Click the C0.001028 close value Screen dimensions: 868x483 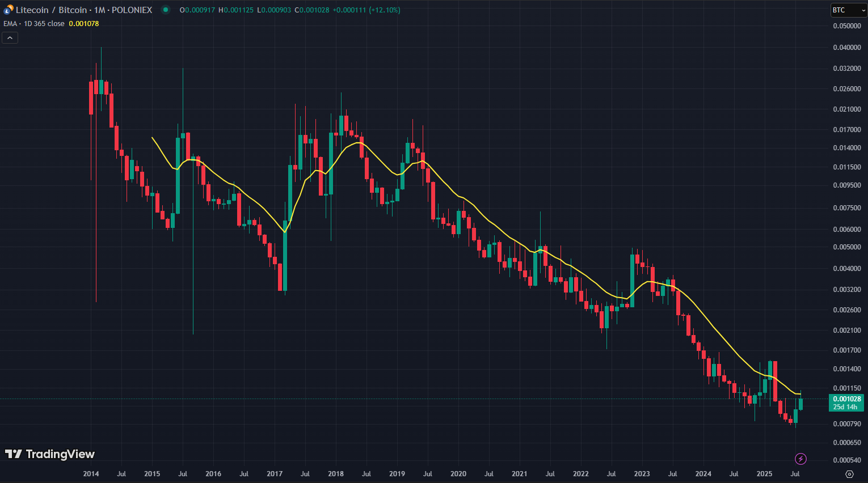point(312,10)
